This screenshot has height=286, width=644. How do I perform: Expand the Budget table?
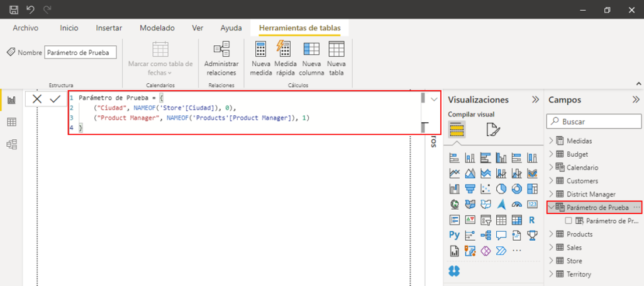[x=551, y=154]
